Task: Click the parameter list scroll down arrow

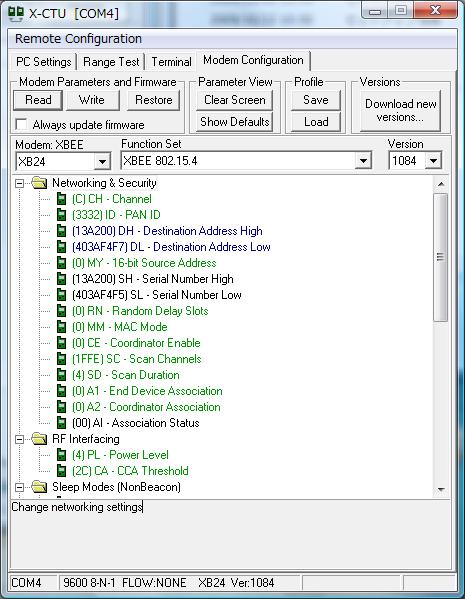Action: point(441,489)
